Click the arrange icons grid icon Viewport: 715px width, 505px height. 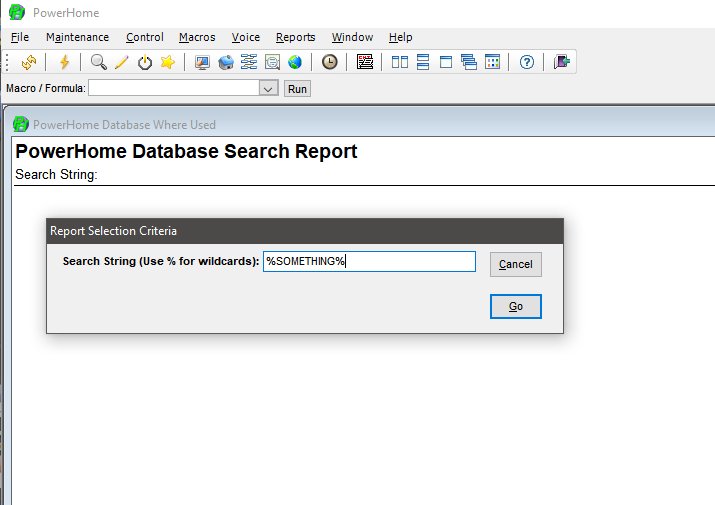(x=492, y=62)
